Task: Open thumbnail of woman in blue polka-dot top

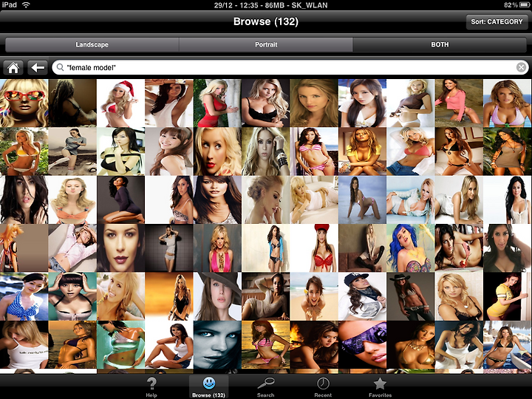Action: pos(24,296)
